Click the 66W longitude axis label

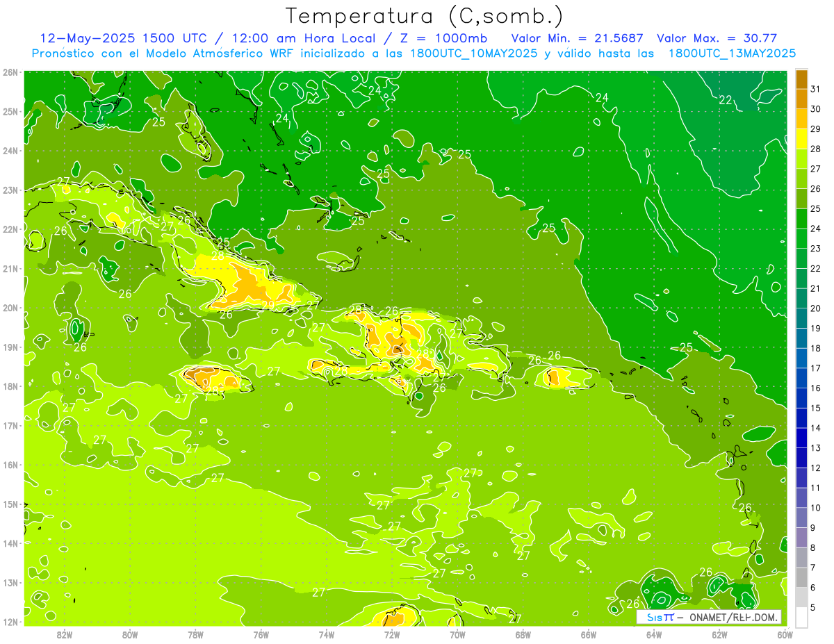click(589, 634)
